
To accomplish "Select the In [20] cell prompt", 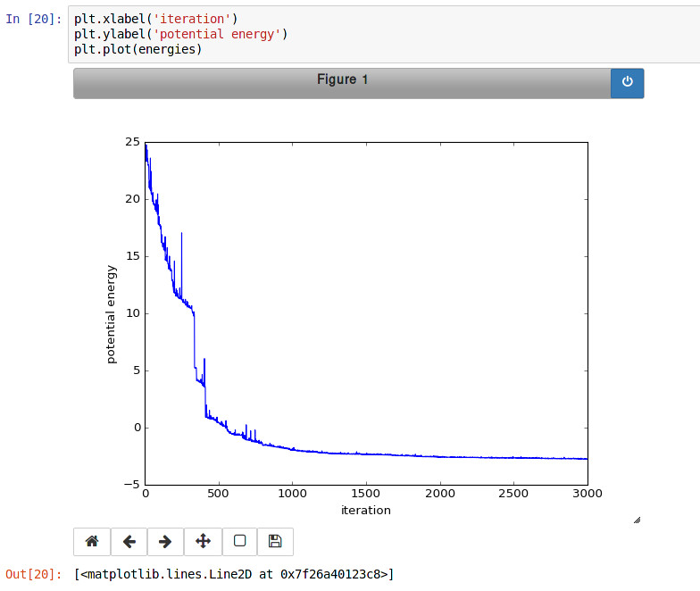I will pos(34,19).
